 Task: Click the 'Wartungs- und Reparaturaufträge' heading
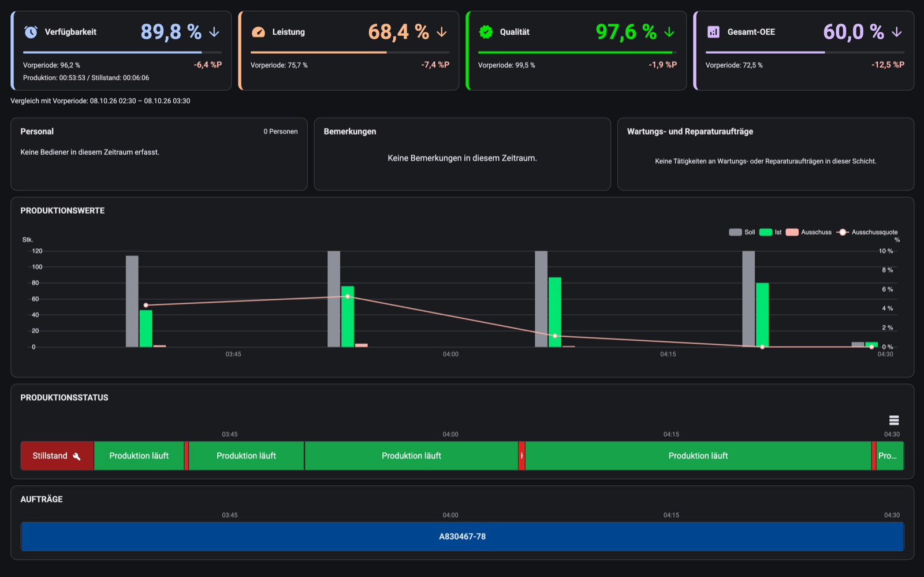(690, 132)
